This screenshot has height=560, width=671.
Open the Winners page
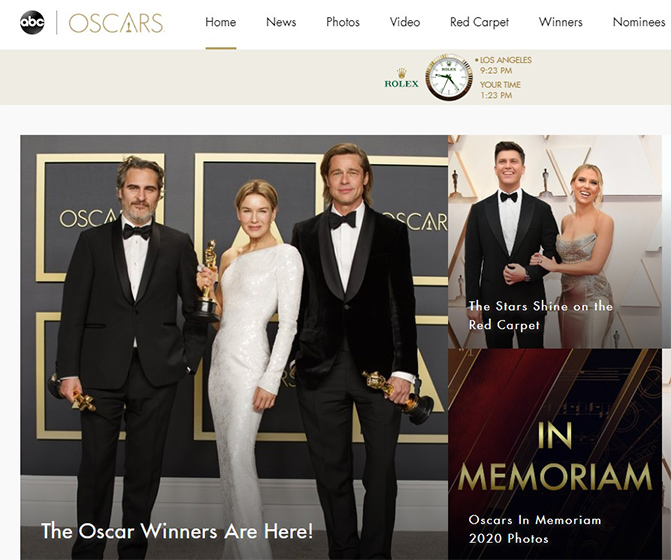click(x=560, y=22)
